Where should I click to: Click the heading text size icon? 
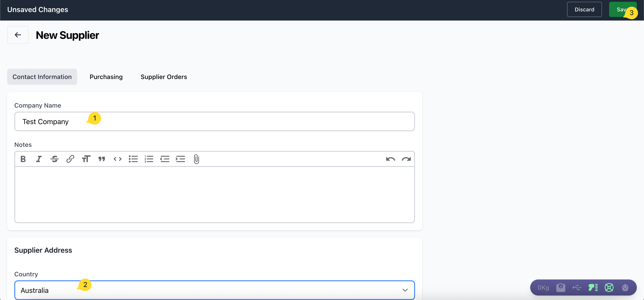86,159
